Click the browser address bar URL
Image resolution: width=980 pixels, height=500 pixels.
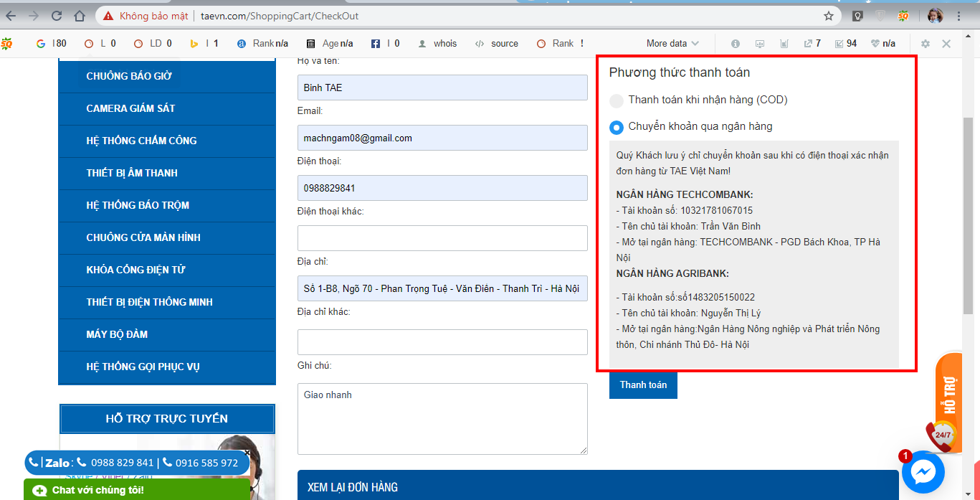280,16
